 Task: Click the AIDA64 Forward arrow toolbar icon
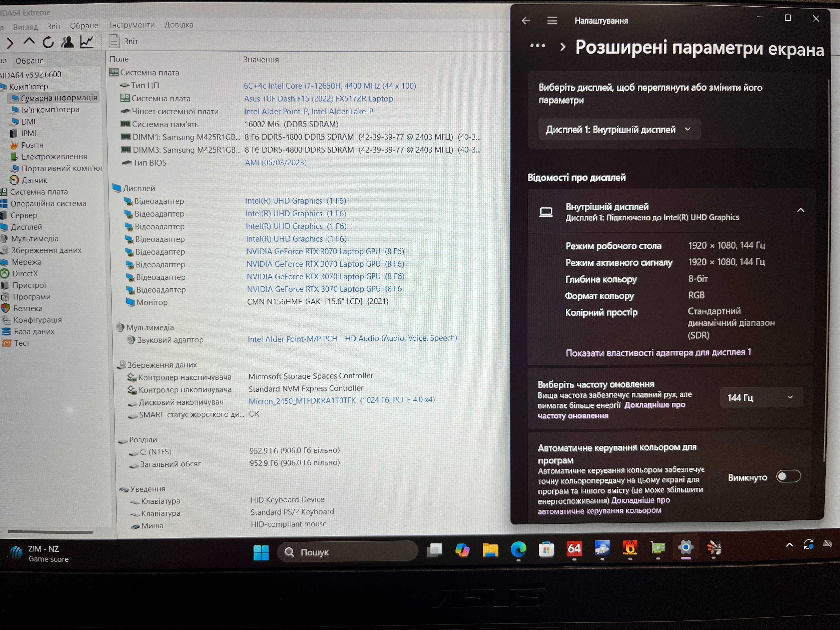pos(10,43)
